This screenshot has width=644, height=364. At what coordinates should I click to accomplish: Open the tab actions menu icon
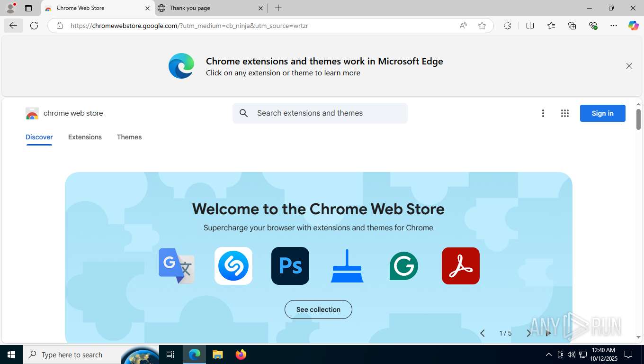point(28,8)
